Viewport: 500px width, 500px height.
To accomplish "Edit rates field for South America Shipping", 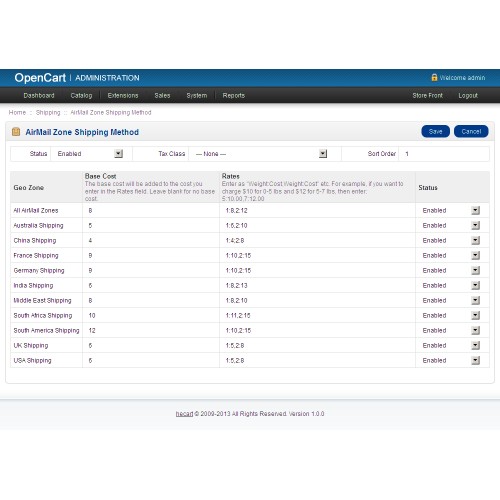I will 317,330.
